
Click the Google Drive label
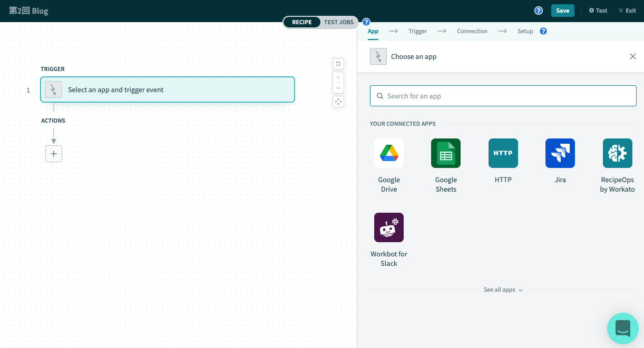[x=389, y=184]
